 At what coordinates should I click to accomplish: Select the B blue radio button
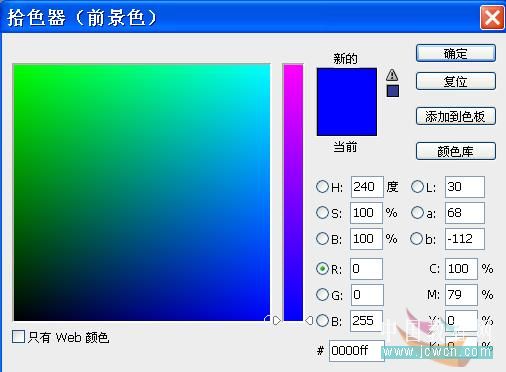click(322, 321)
